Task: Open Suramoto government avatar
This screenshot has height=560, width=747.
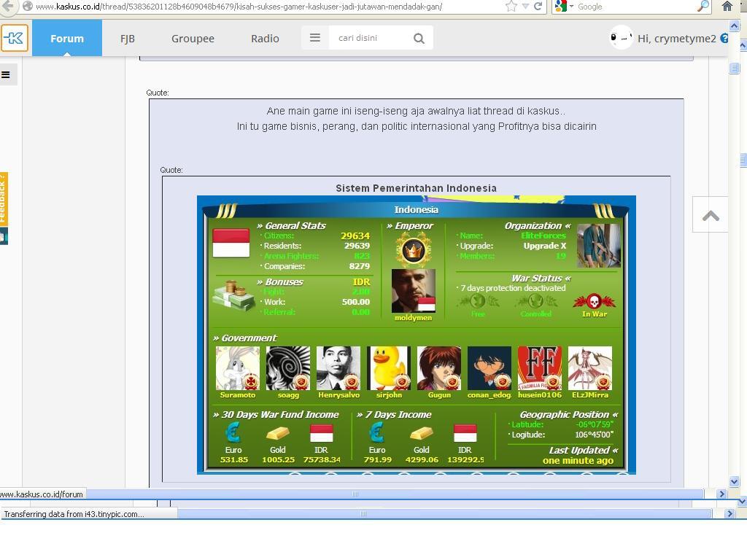Action: (238, 368)
